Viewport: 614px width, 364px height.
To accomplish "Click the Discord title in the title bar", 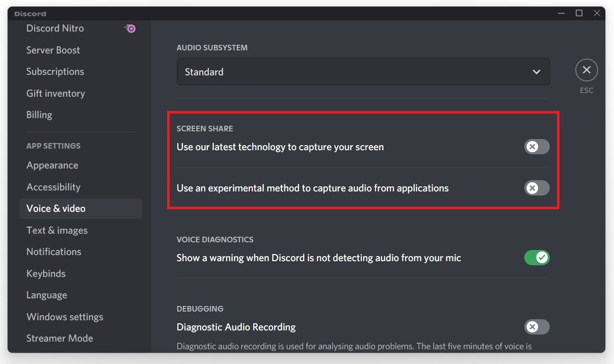I will click(30, 14).
